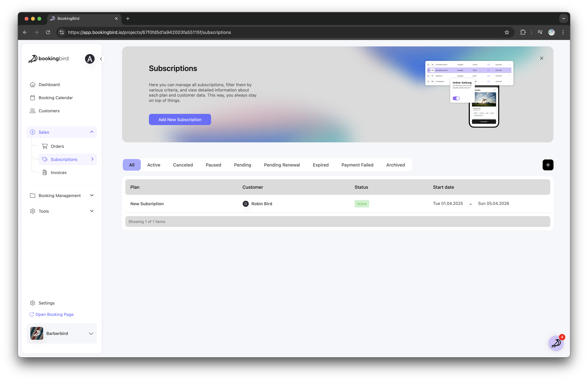Open Invoices via the document icon

[x=45, y=173]
